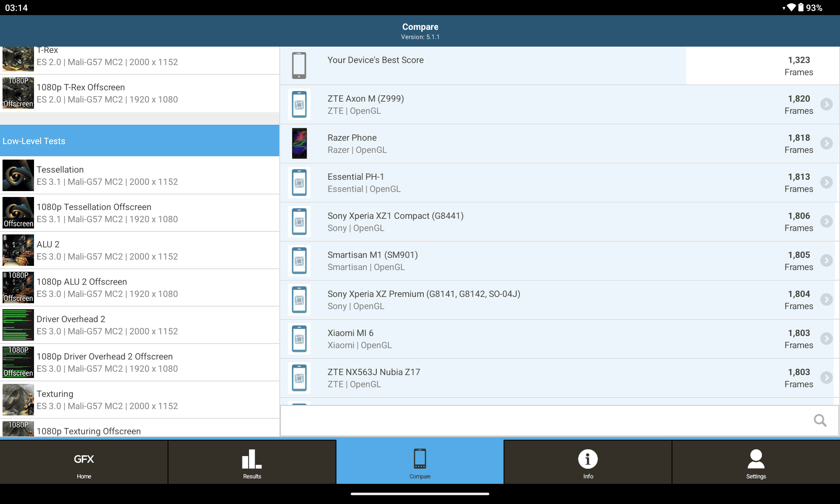The height and width of the screenshot is (504, 840).
Task: Expand Essential PH-1 details arrow
Action: tap(827, 182)
